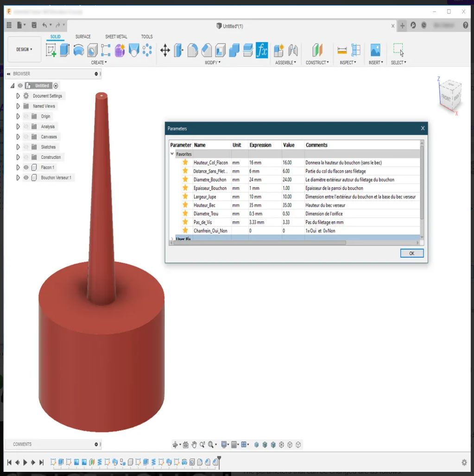474x476 pixels.
Task: Open Change Parameters (fx) tool
Action: 262,50
